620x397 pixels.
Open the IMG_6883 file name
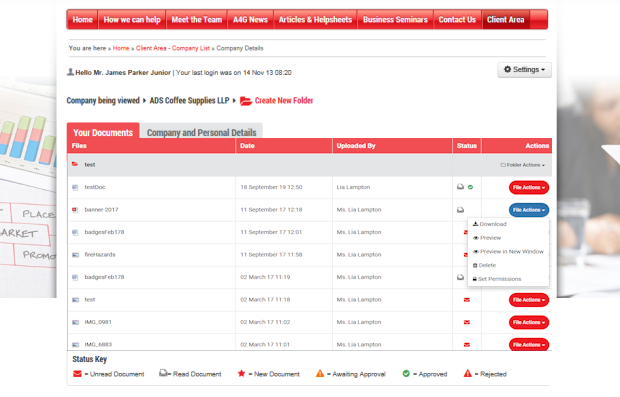pyautogui.click(x=98, y=345)
